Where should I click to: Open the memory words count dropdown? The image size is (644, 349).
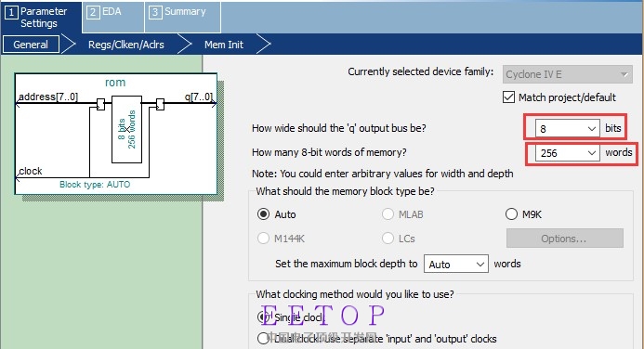(x=567, y=153)
